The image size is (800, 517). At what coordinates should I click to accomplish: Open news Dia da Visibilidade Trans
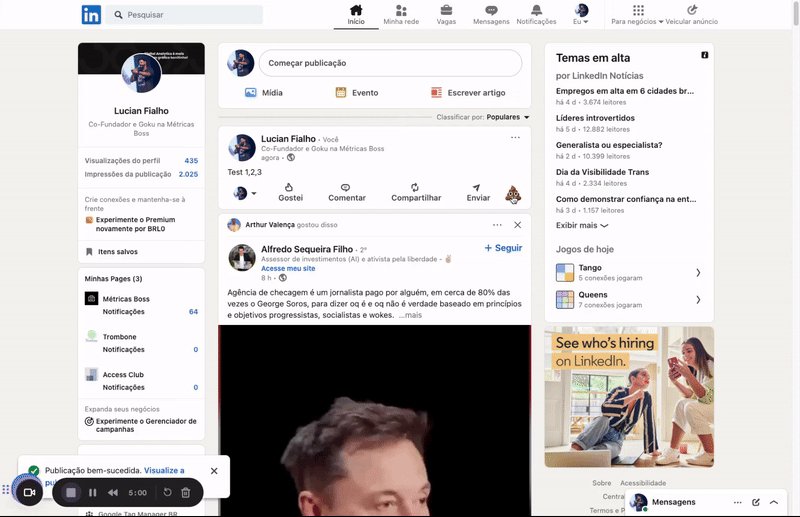click(602, 172)
